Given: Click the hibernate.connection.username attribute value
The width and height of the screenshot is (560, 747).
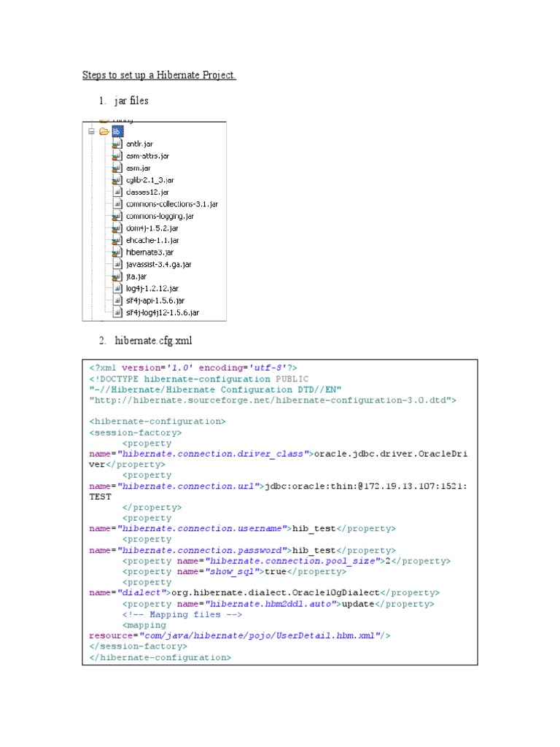Looking at the screenshot, I should point(202,529).
